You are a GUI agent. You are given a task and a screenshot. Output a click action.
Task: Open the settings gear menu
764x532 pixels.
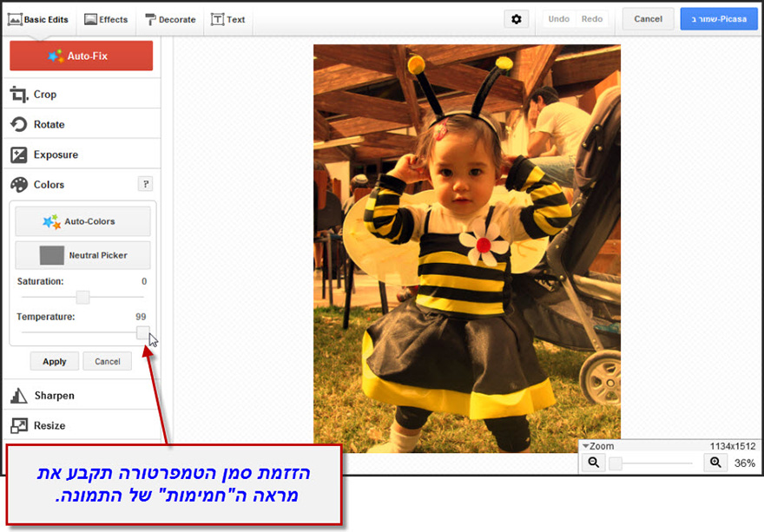pos(516,18)
